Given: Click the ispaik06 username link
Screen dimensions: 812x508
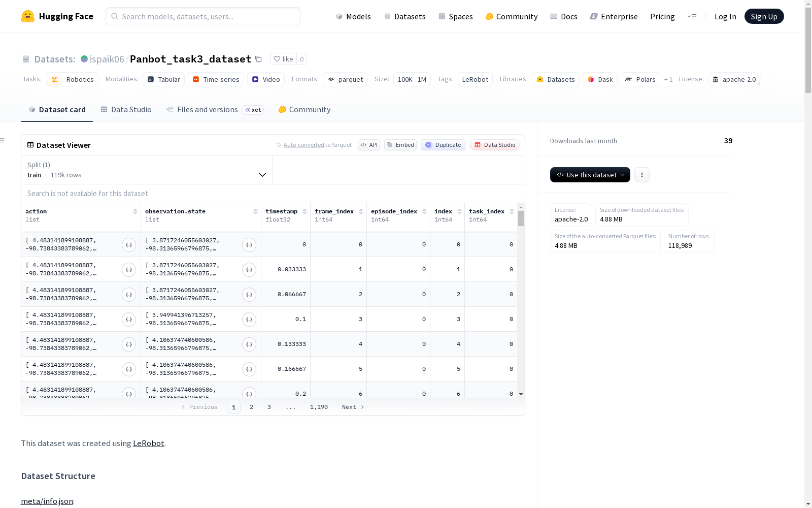Looking at the screenshot, I should pos(107,59).
